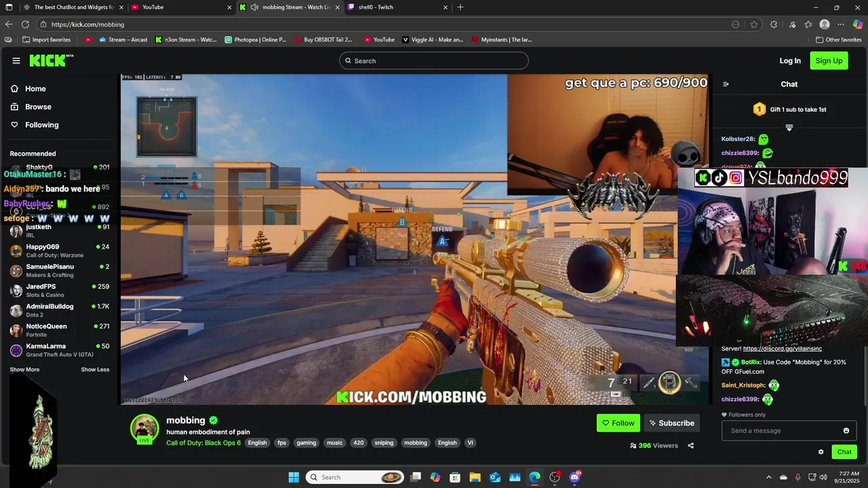868x488 pixels.
Task: Go to Home in the sidebar
Action: [x=35, y=89]
